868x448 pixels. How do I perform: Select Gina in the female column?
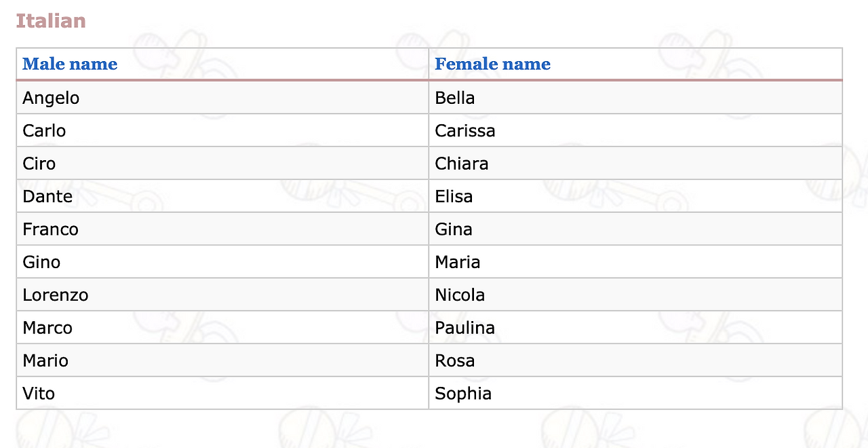(x=453, y=229)
